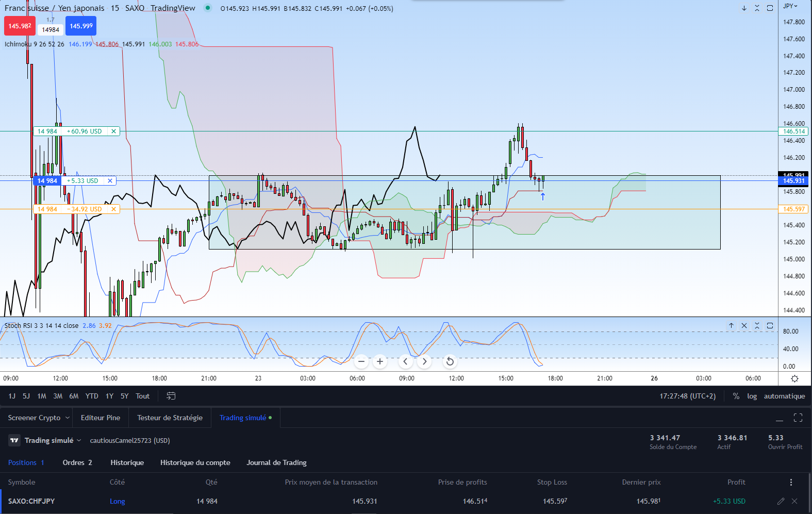Image resolution: width=812 pixels, height=514 pixels.
Task: Reset chart view with circular arrow
Action: (450, 361)
